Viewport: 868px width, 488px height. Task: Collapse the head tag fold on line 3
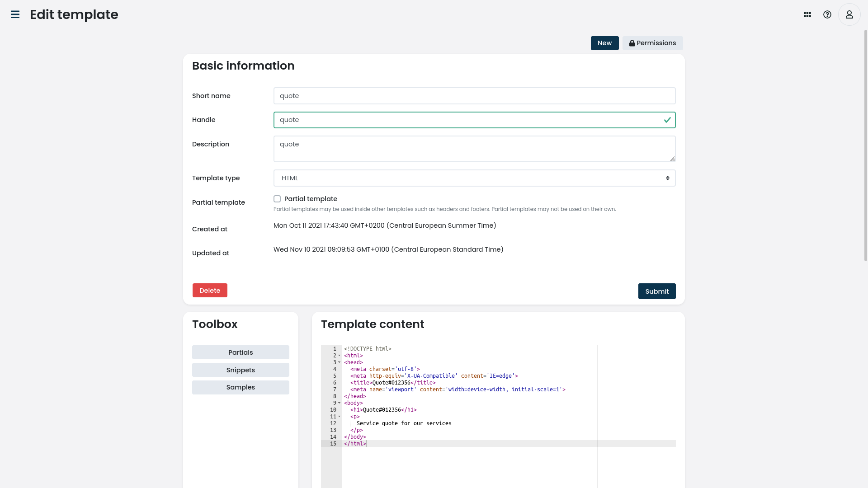click(x=340, y=362)
